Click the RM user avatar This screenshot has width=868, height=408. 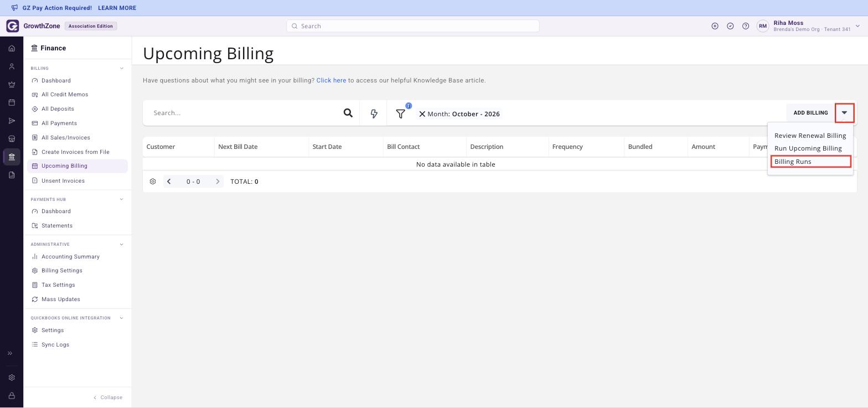[x=763, y=26]
